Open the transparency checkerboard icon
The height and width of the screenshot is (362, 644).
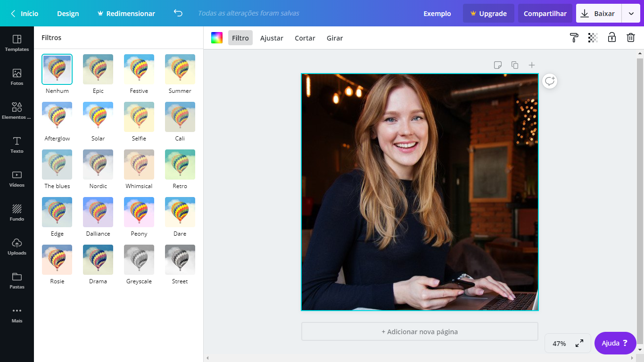[593, 38]
